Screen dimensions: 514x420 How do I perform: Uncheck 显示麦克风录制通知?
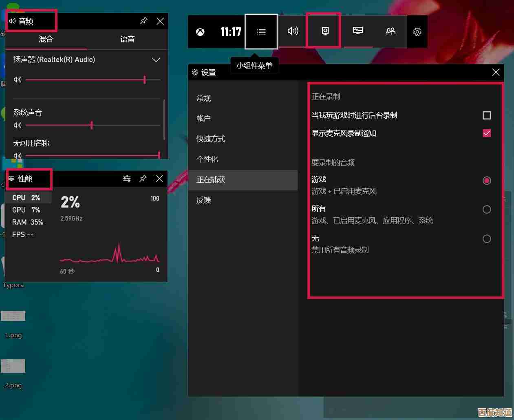pos(486,133)
